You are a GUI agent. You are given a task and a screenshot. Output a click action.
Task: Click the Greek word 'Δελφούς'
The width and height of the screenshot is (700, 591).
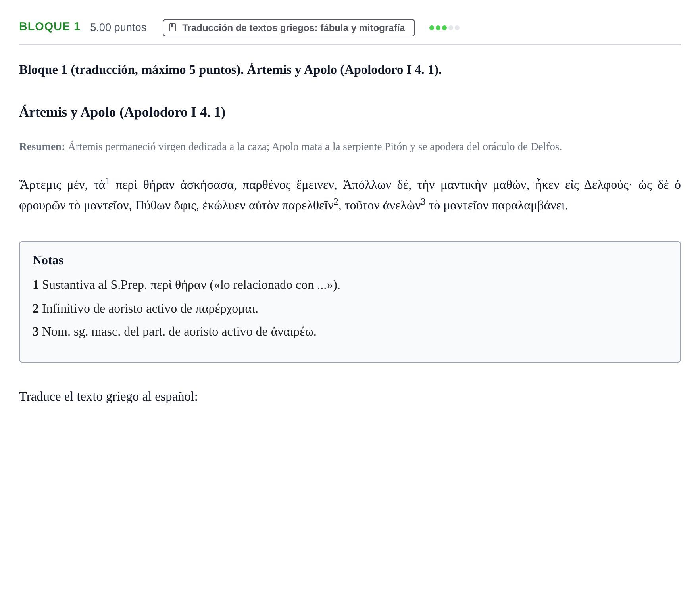click(x=606, y=185)
